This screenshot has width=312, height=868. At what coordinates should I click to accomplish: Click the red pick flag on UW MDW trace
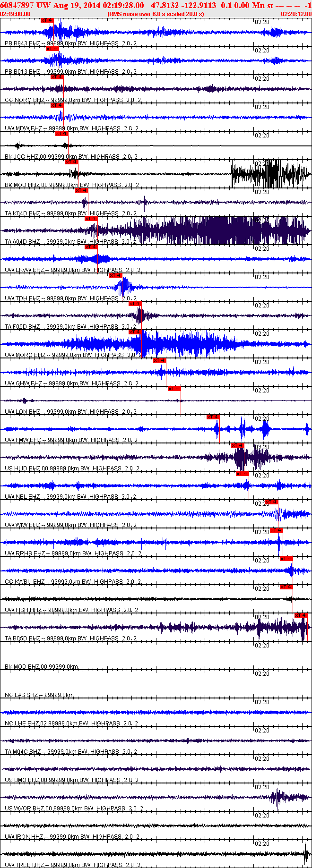pos(57,105)
